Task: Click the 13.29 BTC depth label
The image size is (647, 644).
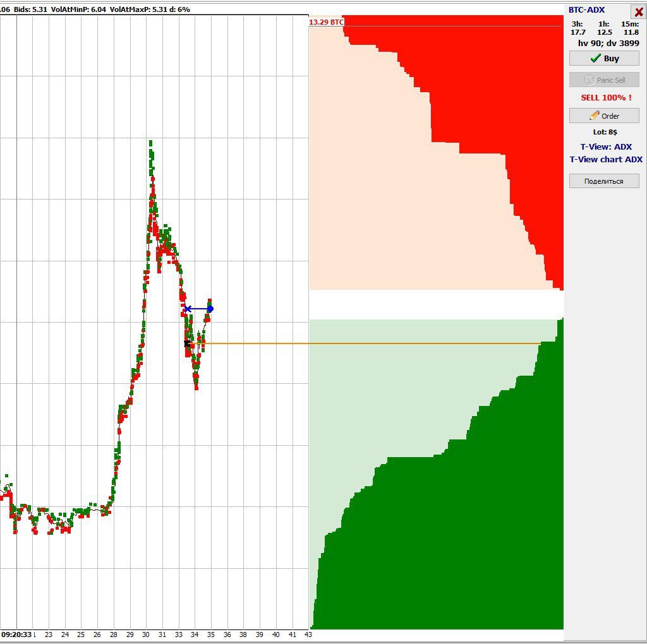Action: coord(326,22)
